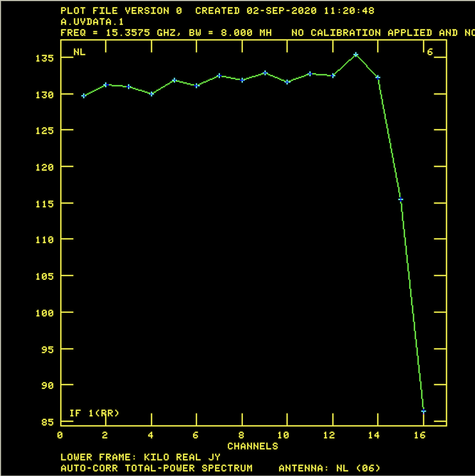Click the ANTENNA: NL (06) footer label
This screenshot has width=475, height=476.
(329, 468)
